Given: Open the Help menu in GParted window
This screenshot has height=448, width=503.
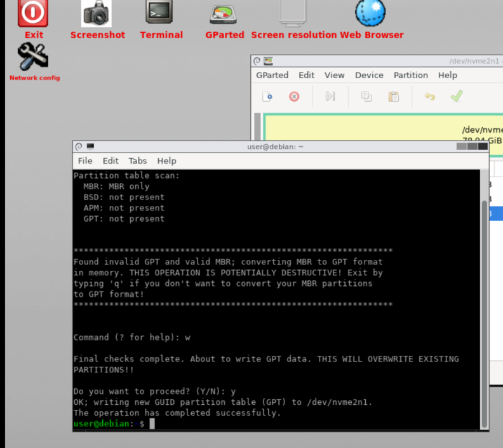Looking at the screenshot, I should [x=448, y=75].
